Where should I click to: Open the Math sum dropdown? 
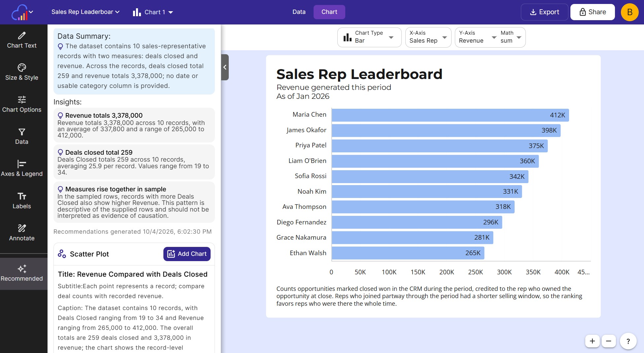click(x=511, y=37)
